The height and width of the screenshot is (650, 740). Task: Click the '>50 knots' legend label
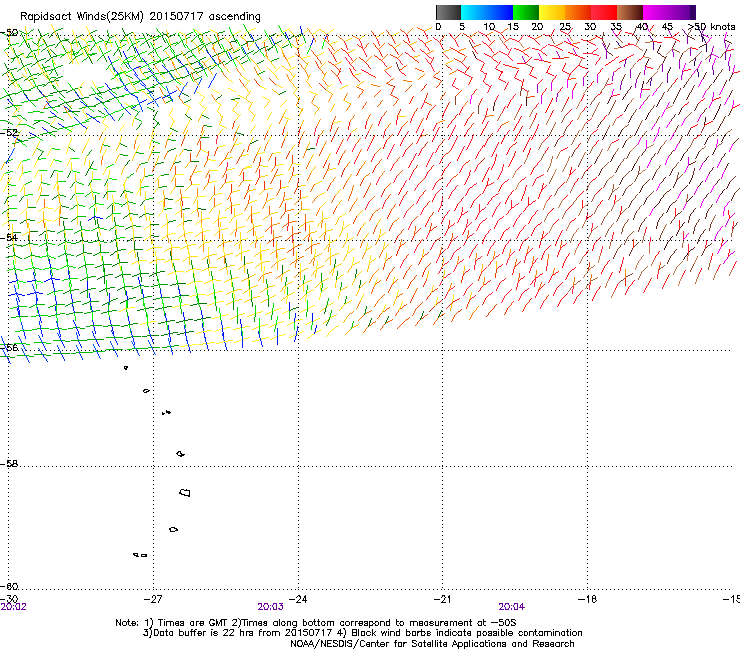pos(712,27)
